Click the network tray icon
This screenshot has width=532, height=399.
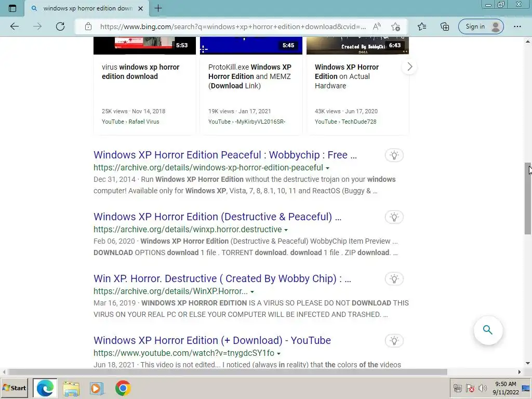tap(457, 388)
